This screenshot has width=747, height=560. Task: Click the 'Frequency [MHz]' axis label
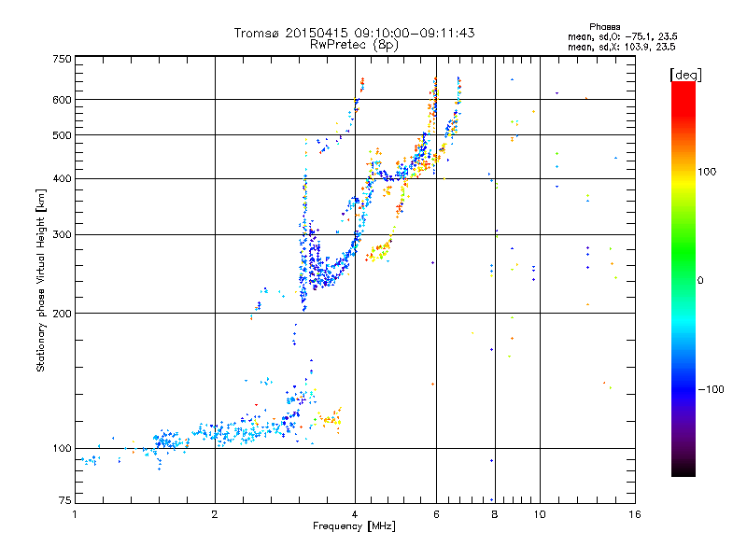tap(354, 526)
